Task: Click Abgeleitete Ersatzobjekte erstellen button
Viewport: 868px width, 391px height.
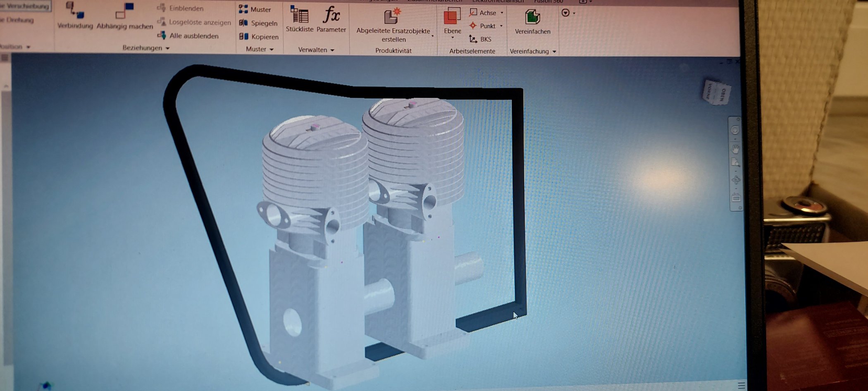Action: (393, 25)
